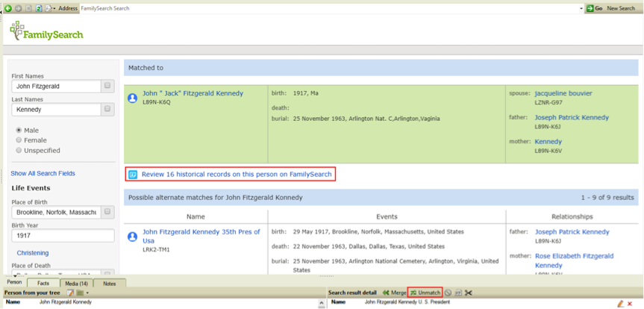Open dropdown arrow in Person from your tree bar

pos(87,293)
